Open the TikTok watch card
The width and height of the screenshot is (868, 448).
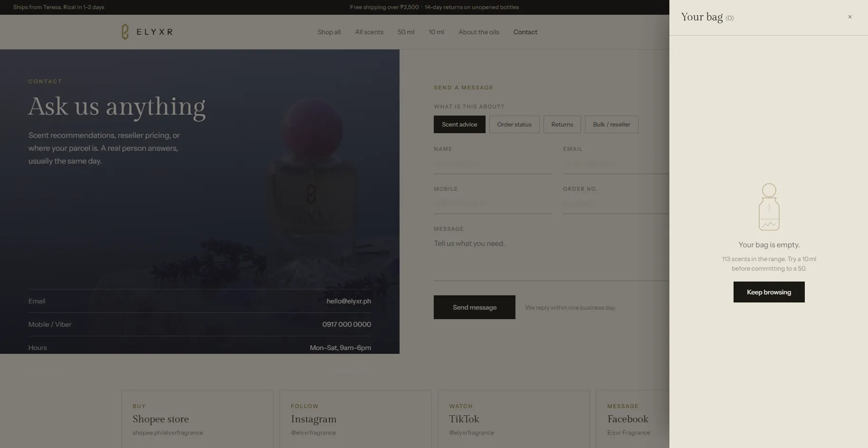click(x=514, y=419)
